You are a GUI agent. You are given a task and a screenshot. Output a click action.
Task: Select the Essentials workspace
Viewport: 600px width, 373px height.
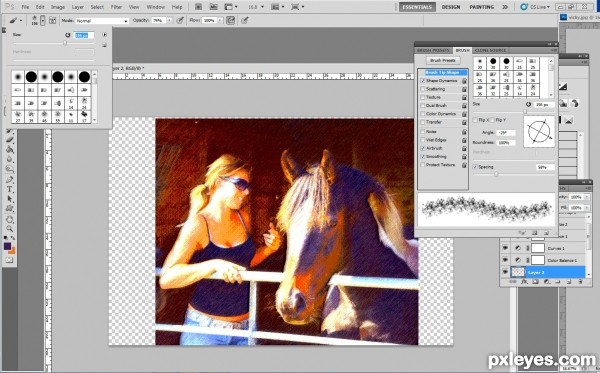click(417, 7)
